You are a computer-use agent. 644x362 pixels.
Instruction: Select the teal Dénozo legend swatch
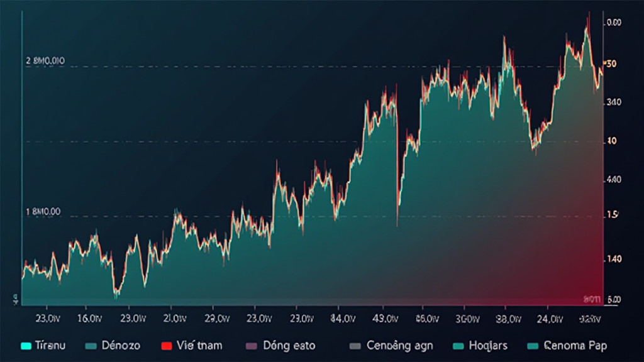pos(91,346)
